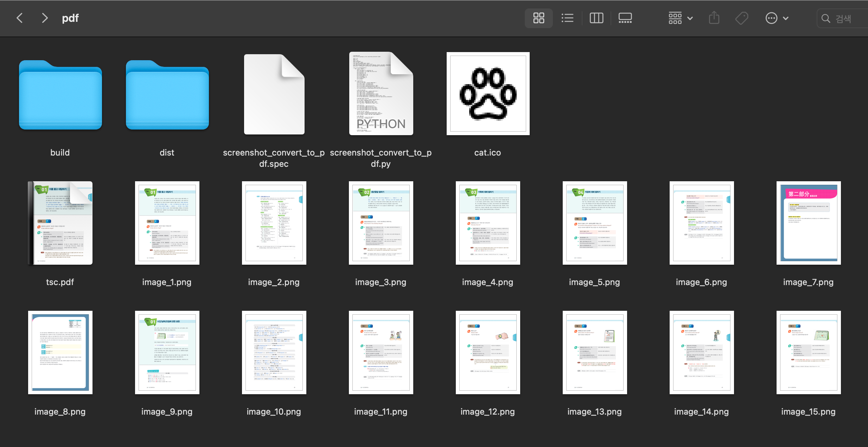The width and height of the screenshot is (868, 447).
Task: Click the 'build' folder name label
Action: pyautogui.click(x=60, y=152)
